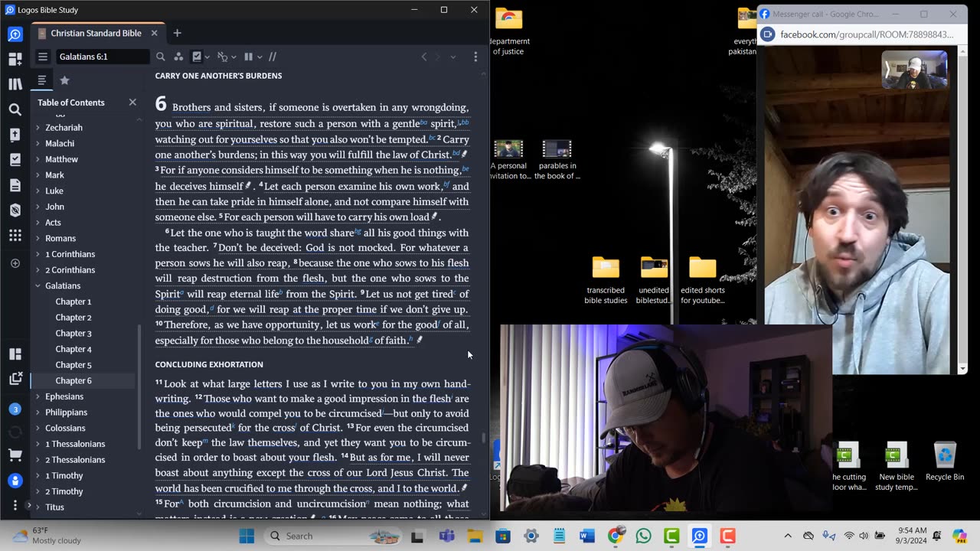Open the visual filters dropdown arrow
Viewport: 980px width, 551px height.
pyautogui.click(x=207, y=57)
